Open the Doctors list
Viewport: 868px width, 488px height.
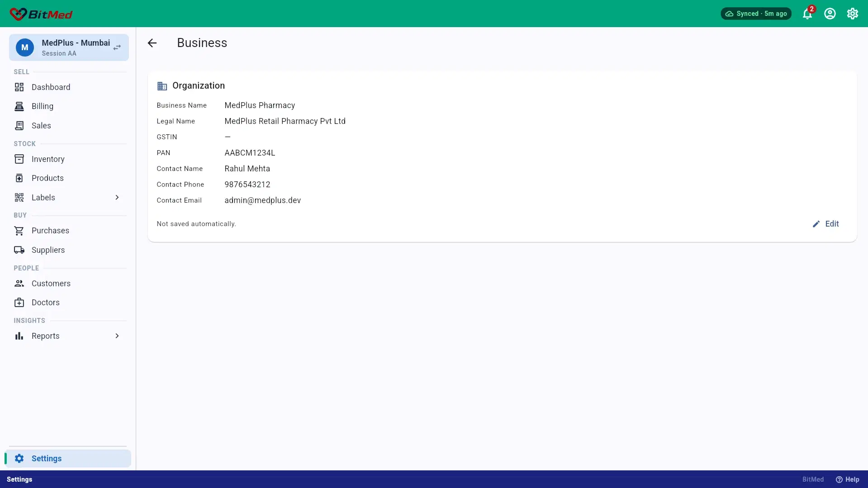point(68,303)
